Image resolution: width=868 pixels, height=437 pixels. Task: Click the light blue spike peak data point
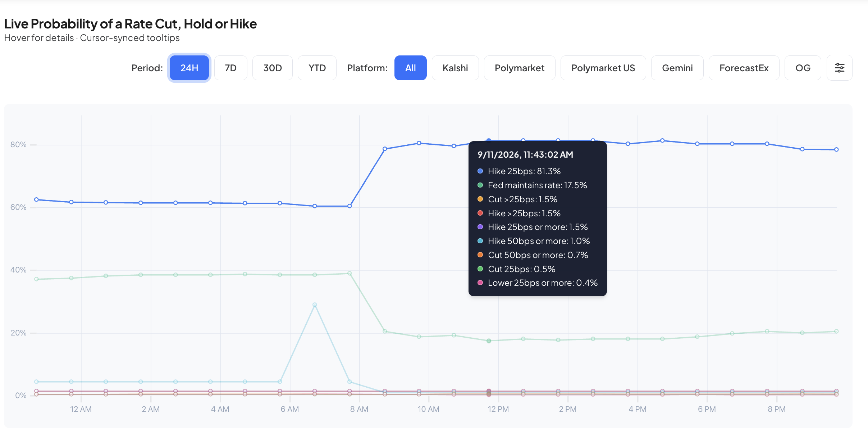tap(315, 305)
